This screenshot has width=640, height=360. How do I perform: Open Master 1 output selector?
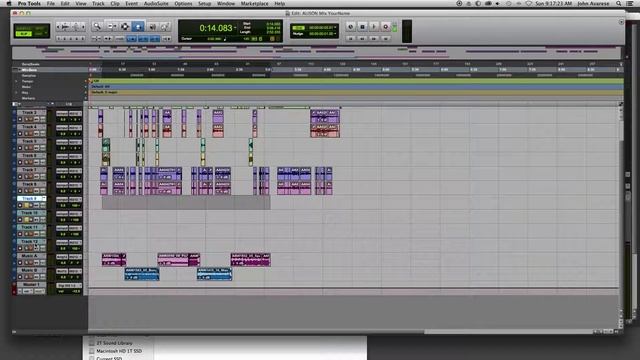pos(69,285)
